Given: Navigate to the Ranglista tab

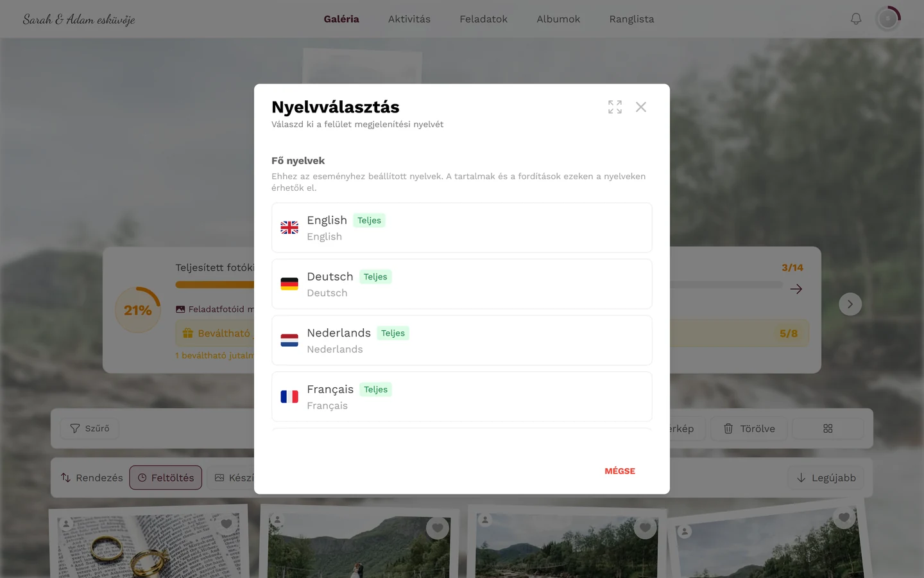Looking at the screenshot, I should (631, 19).
